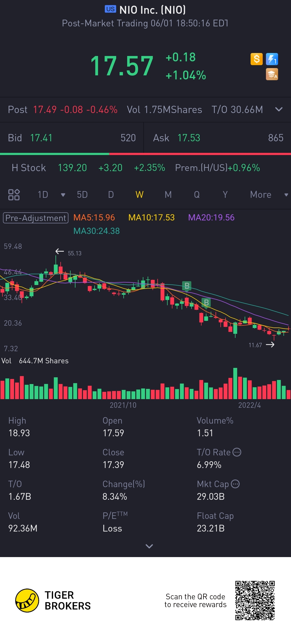
Task: Tap the Volume% 1.51 value
Action: point(205,433)
